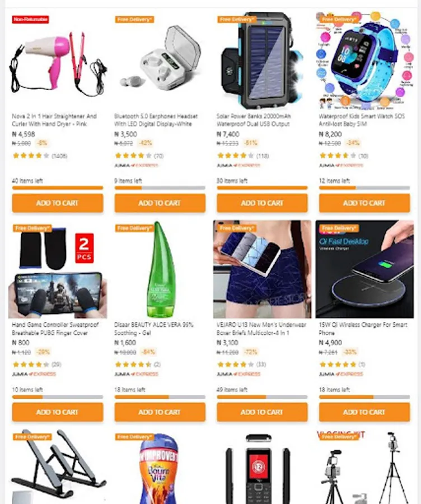Open the solar power bank image
This screenshot has height=504, width=421.
pyautogui.click(x=262, y=60)
